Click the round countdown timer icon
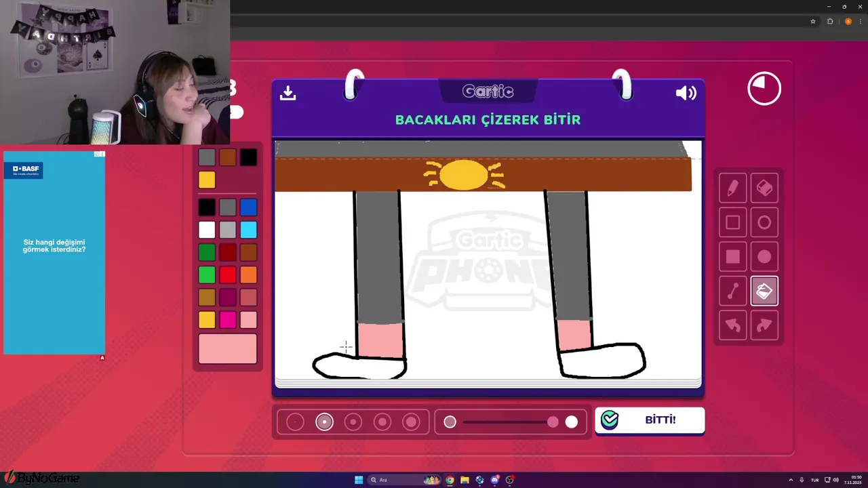The image size is (868, 488). click(x=764, y=89)
